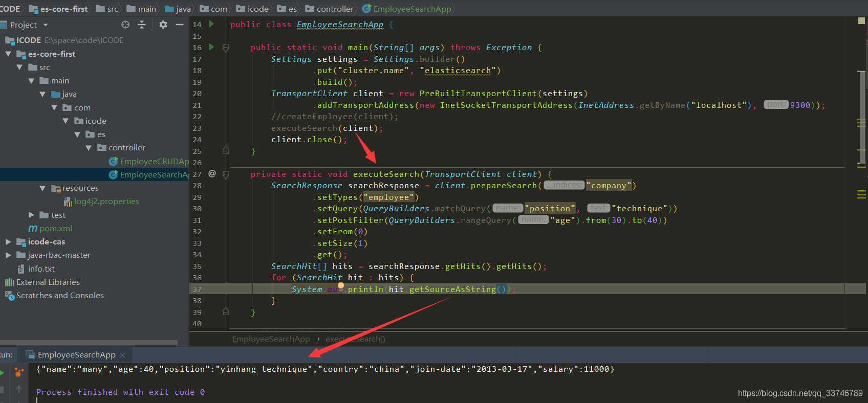868x403 pixels.
Task: Run main method from line 16 gutter arrow
Action: [x=211, y=47]
